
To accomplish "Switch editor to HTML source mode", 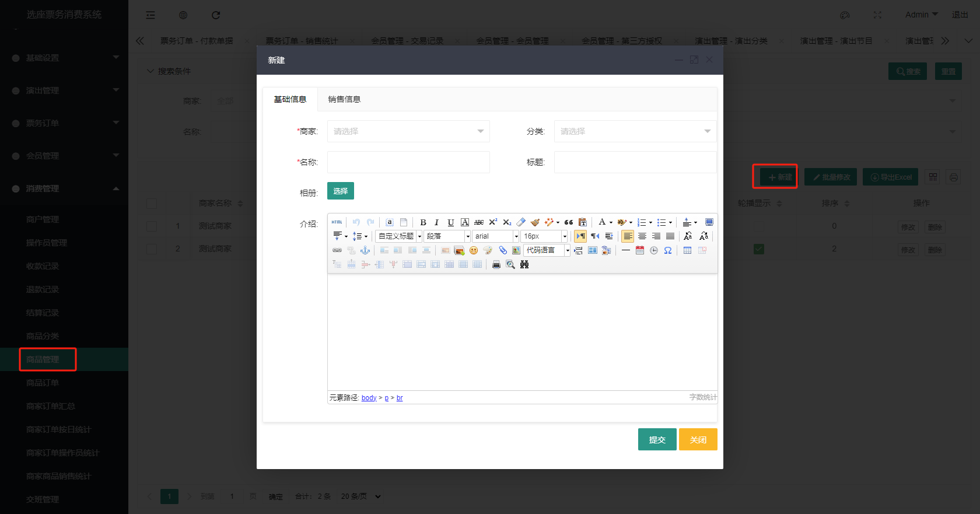I will click(x=337, y=222).
